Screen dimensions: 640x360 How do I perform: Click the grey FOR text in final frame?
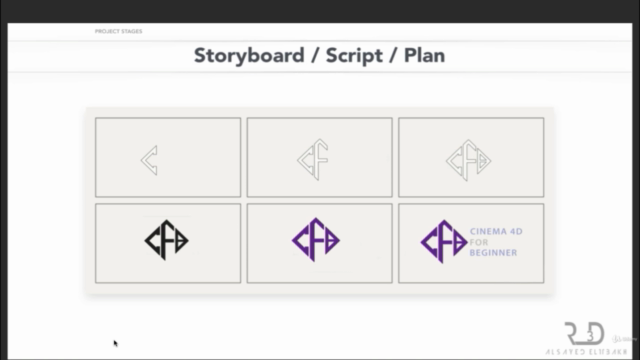(x=479, y=242)
